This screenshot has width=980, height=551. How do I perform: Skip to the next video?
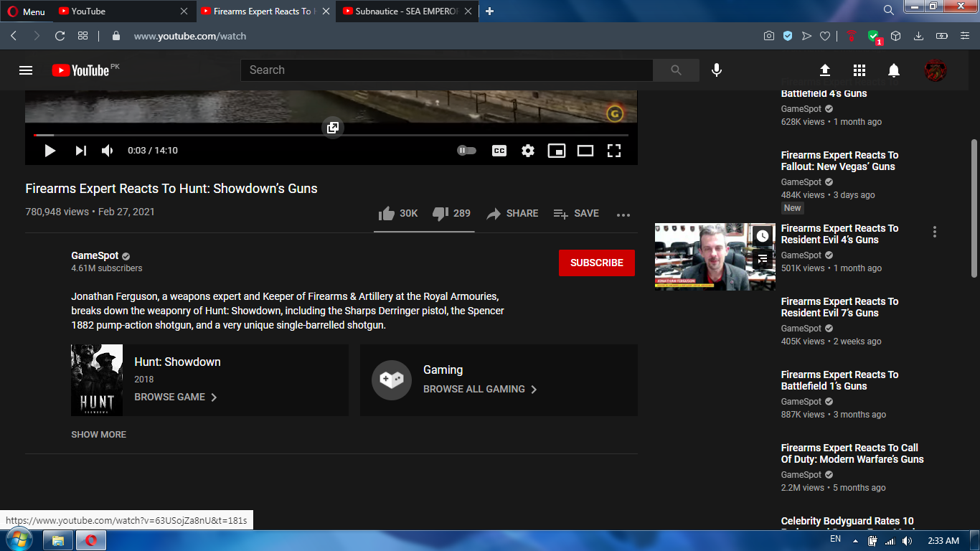[x=81, y=151]
